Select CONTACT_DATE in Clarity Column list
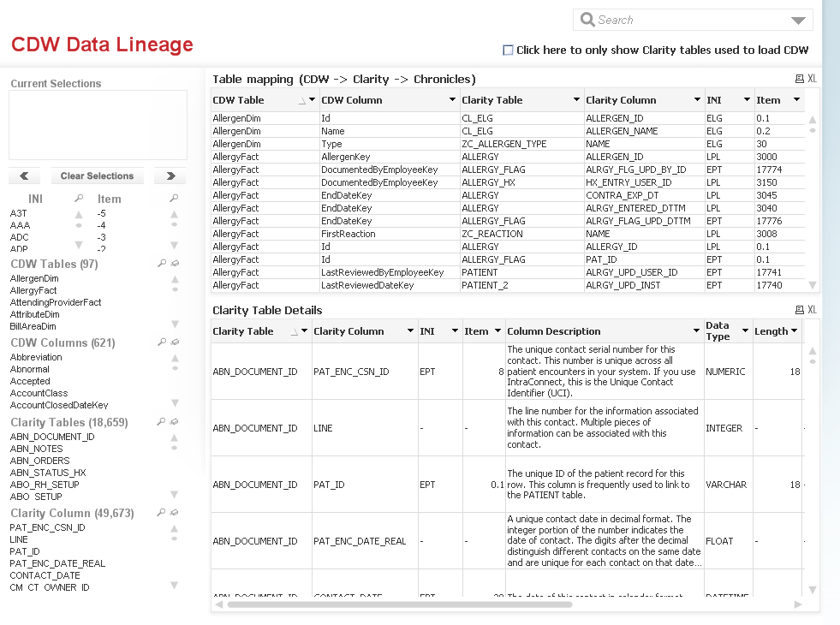The height and width of the screenshot is (625, 840). pos(45,575)
